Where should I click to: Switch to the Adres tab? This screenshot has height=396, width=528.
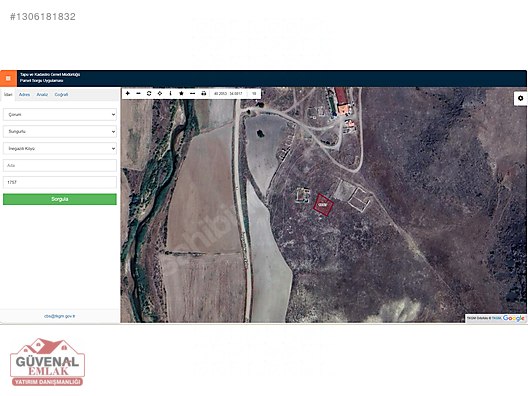point(24,95)
